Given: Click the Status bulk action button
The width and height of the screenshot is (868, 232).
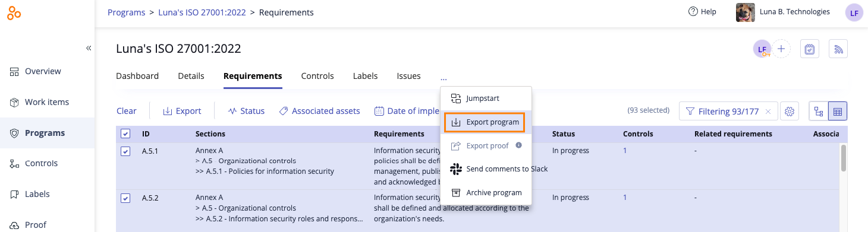Looking at the screenshot, I should [246, 111].
